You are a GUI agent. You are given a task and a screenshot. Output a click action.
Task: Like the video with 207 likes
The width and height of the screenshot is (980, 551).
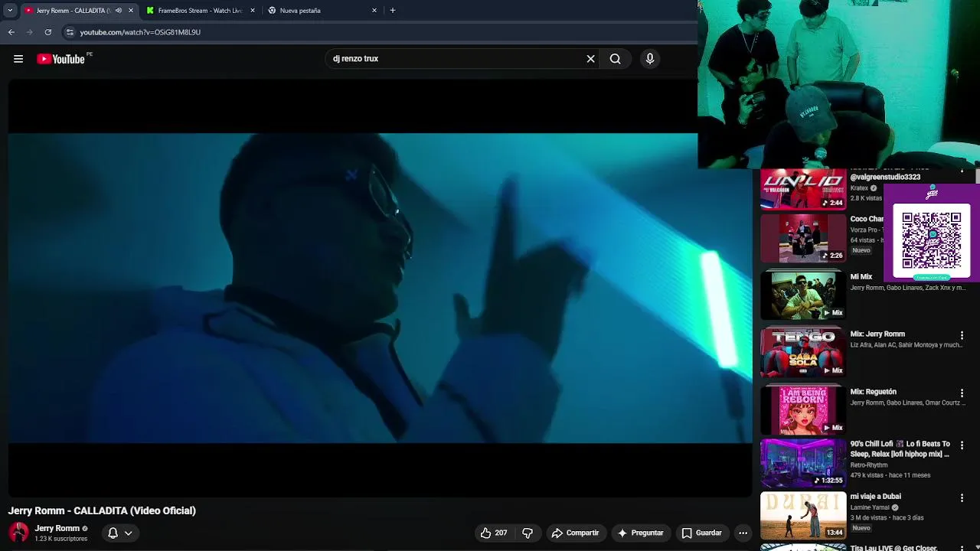[493, 533]
